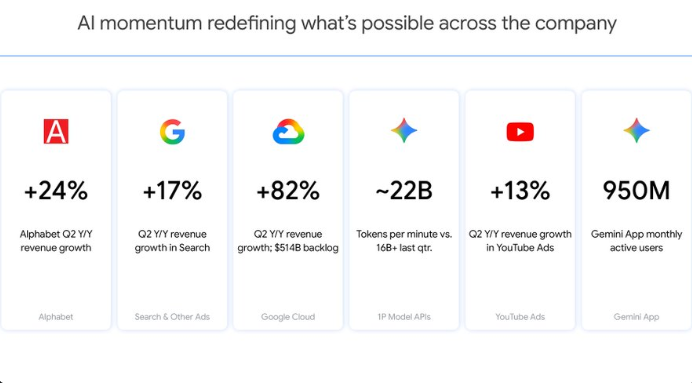The image size is (692, 383).
Task: Click the YouTube Ads footer label
Action: pyautogui.click(x=520, y=316)
